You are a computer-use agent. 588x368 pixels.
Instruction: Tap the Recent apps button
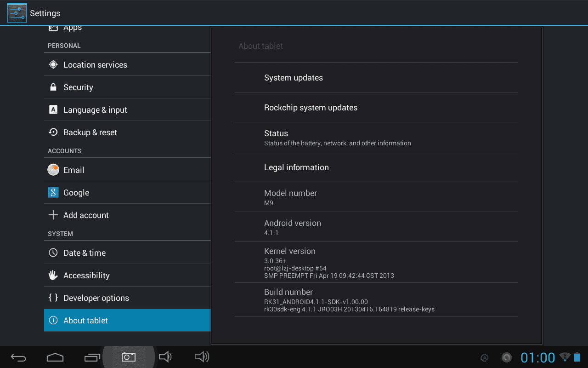click(x=92, y=357)
